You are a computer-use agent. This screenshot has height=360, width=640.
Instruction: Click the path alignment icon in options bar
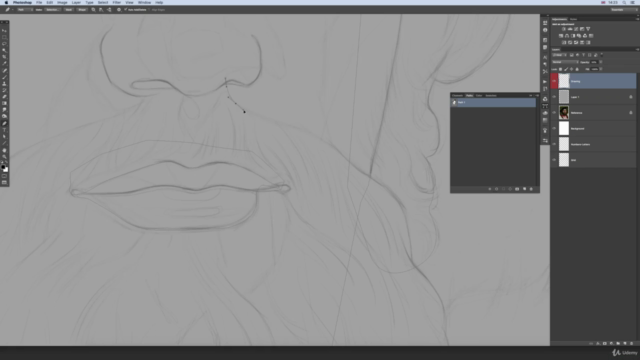[101, 9]
